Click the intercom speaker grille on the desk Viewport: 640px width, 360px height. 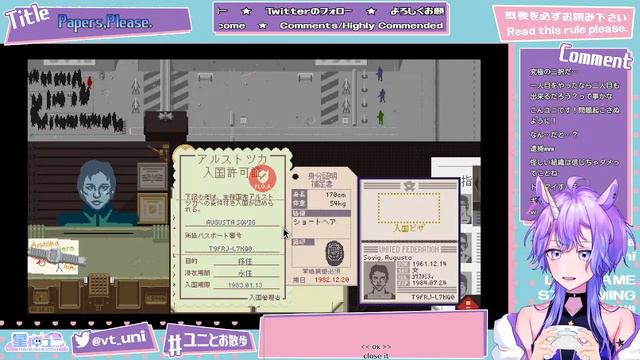pos(99,284)
